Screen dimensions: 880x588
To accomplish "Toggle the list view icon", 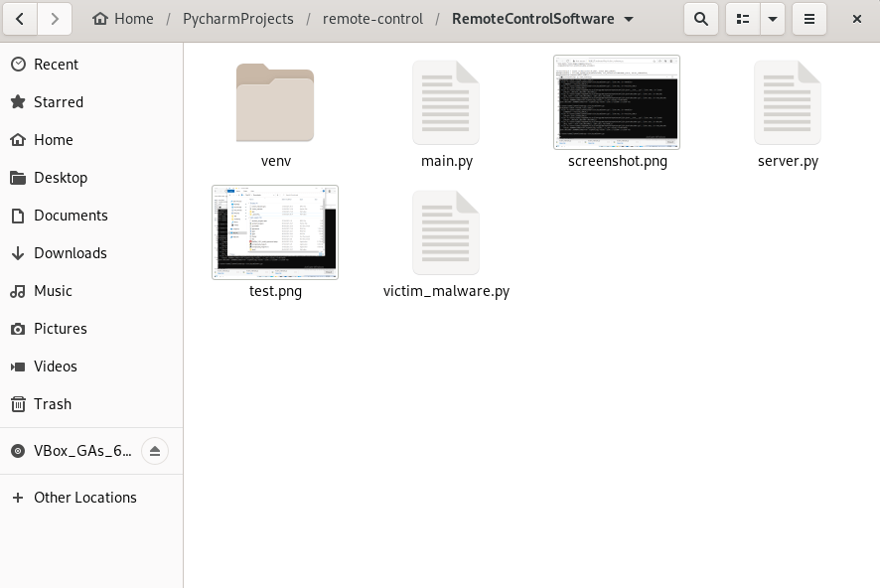I will (x=743, y=19).
